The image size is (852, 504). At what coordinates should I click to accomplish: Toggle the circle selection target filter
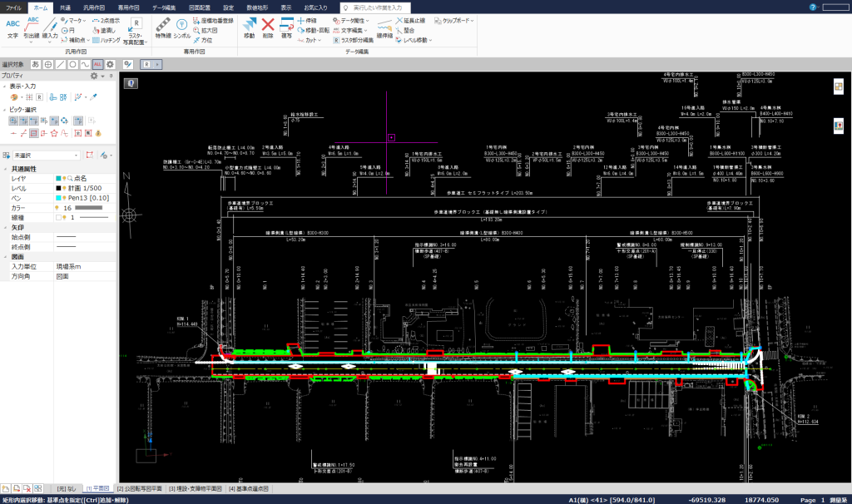tap(73, 64)
